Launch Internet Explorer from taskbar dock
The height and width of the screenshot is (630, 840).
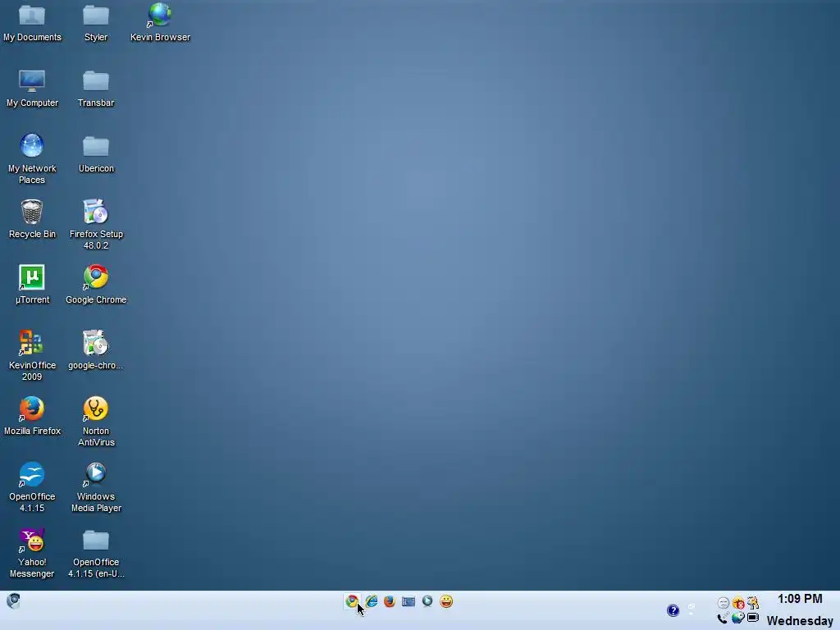tap(371, 601)
